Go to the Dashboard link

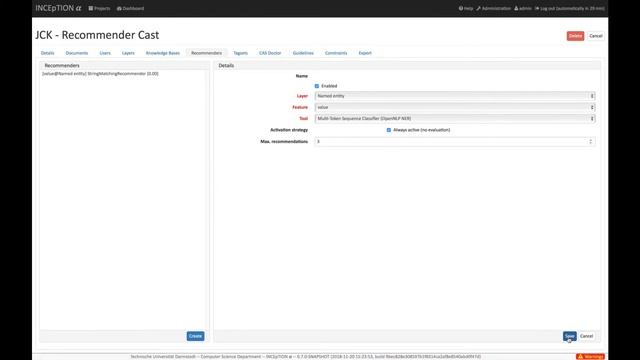(130, 8)
